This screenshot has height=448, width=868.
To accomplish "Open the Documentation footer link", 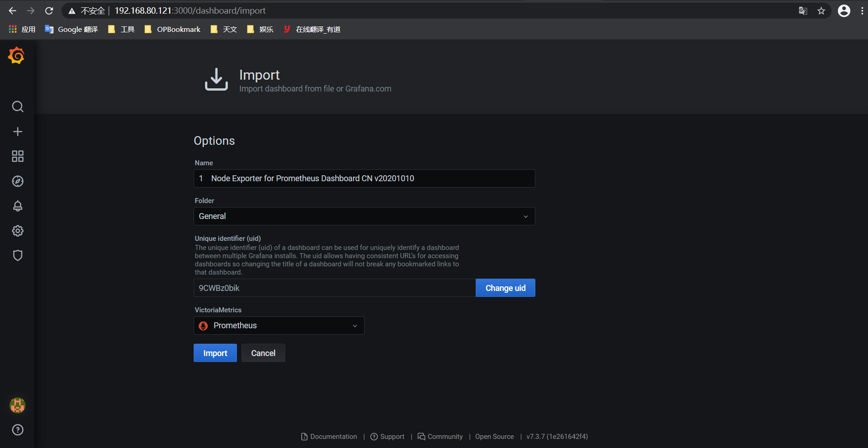I will (x=329, y=437).
